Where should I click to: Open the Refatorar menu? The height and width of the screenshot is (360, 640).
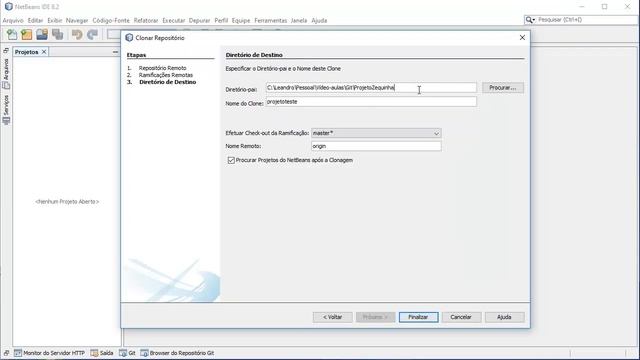pyautogui.click(x=146, y=20)
